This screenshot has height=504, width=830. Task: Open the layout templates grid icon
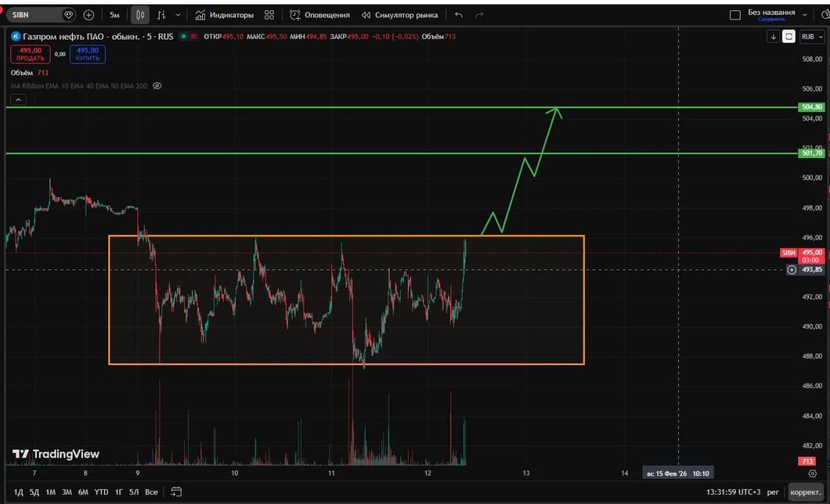click(270, 15)
